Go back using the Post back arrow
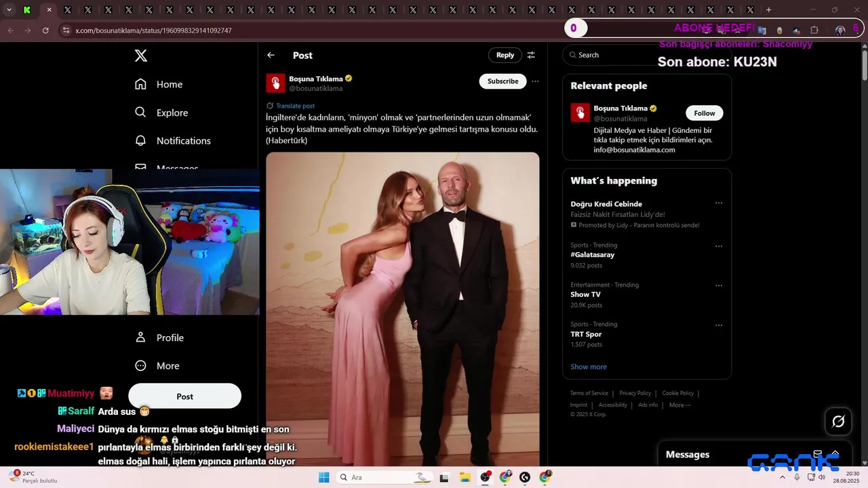The width and height of the screenshot is (868, 488). click(x=271, y=55)
